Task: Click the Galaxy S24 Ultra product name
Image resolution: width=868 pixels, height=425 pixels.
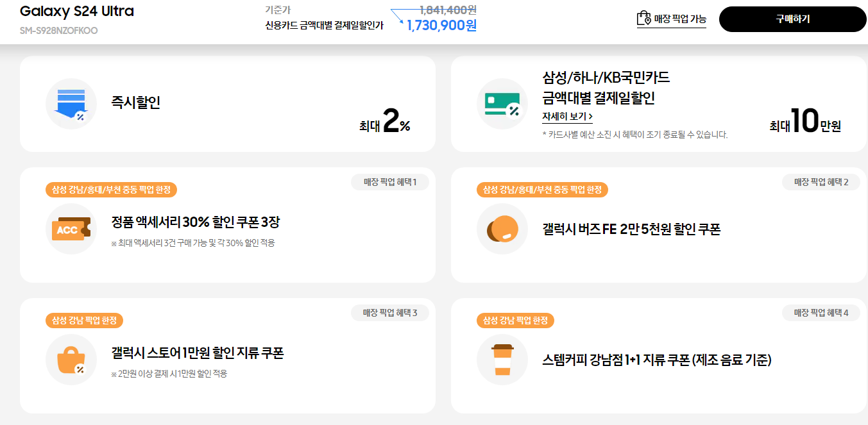Action: click(77, 12)
